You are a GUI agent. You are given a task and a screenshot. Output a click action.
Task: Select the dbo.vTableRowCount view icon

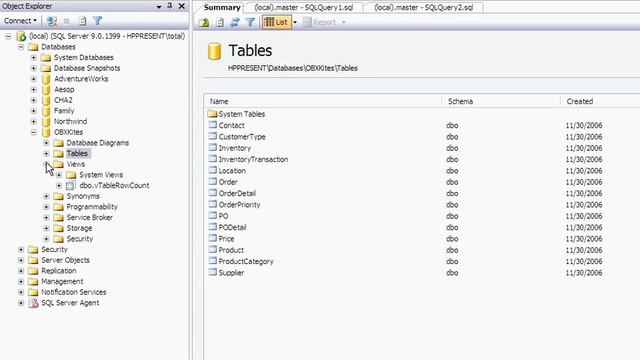pos(71,185)
